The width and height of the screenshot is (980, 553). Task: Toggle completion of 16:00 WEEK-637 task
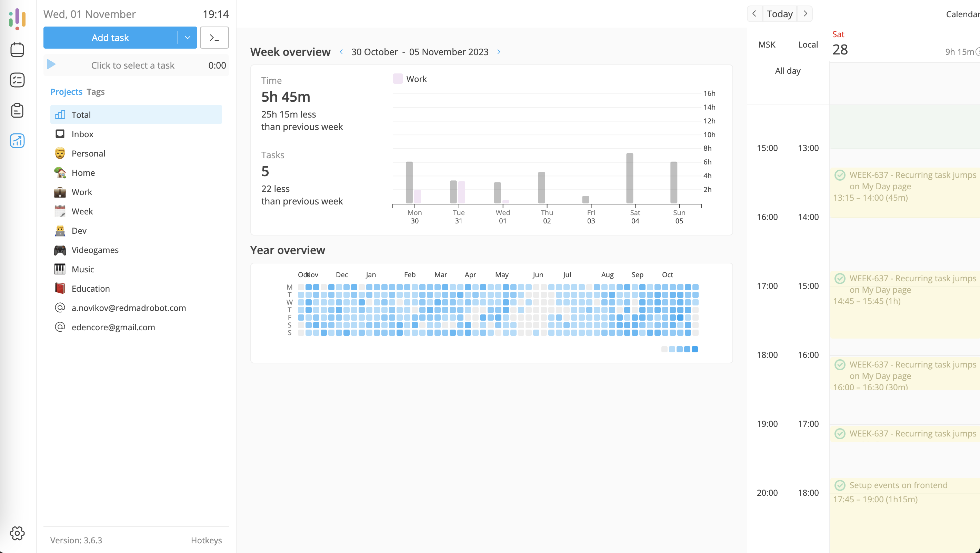pyautogui.click(x=840, y=365)
